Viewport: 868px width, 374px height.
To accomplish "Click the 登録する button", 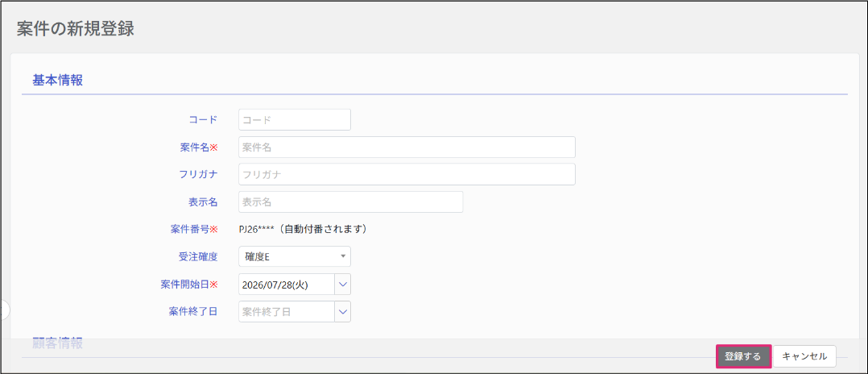I will tap(743, 356).
